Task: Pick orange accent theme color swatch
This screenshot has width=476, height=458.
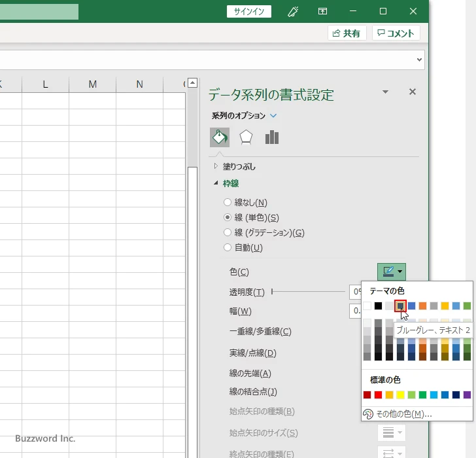Action: coord(422,306)
